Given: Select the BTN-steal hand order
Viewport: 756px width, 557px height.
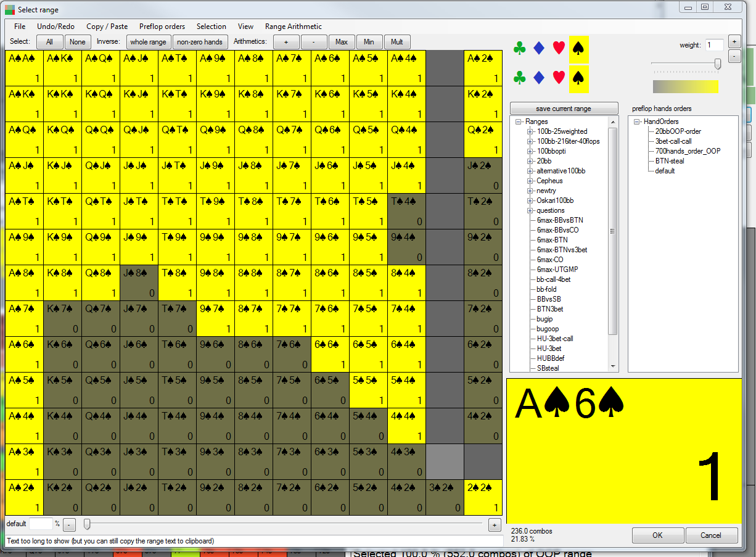Looking at the screenshot, I should point(670,161).
